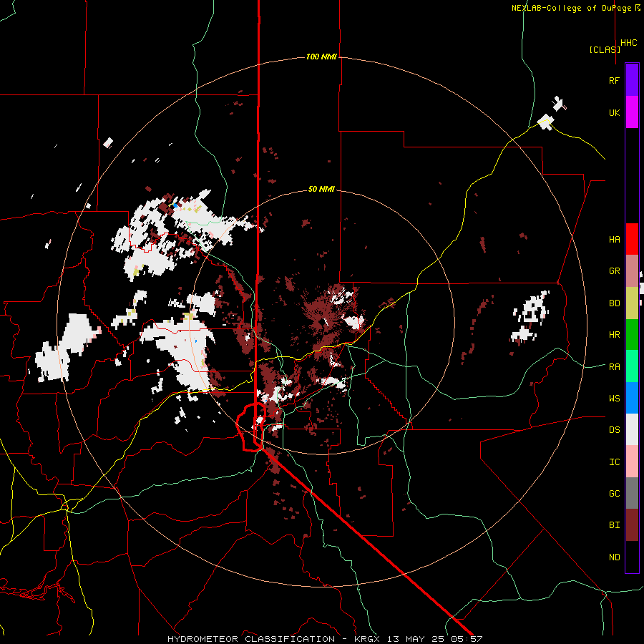Click the GR legend color block
This screenshot has width=644, height=644.
632,271
